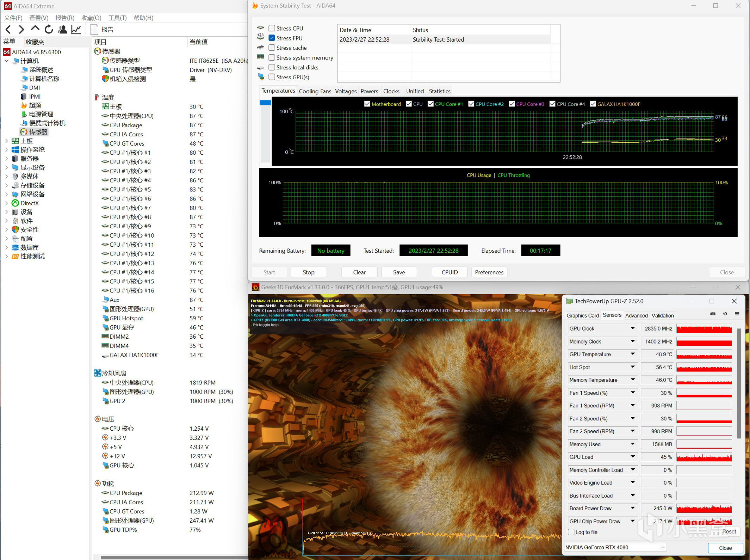750x560 pixels.
Task: Click the back navigation arrow in AIDA64
Action: [9, 30]
